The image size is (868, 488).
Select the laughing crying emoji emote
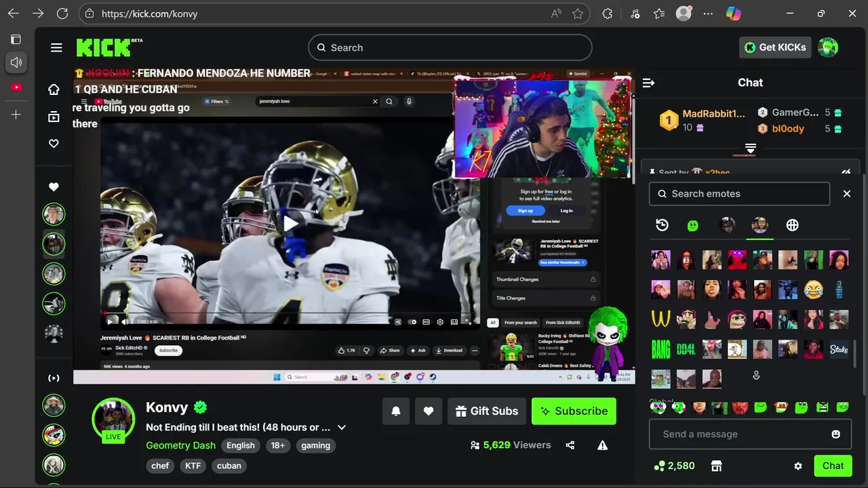click(x=813, y=289)
